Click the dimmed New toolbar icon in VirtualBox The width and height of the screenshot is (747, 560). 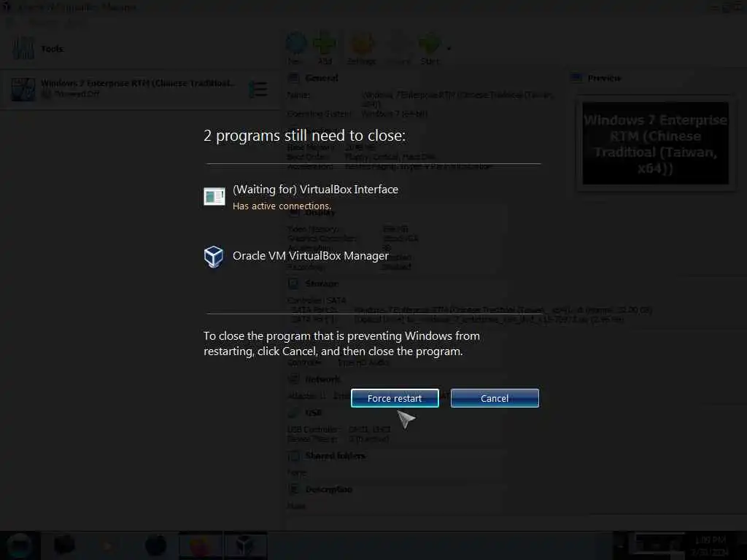pos(296,49)
